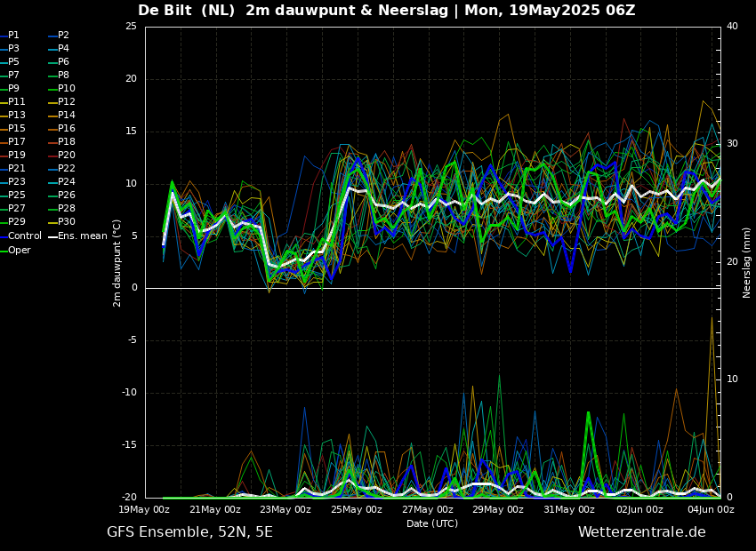Click the '23May 00z' date tick
This screenshot has width=756, height=551.
coord(287,509)
